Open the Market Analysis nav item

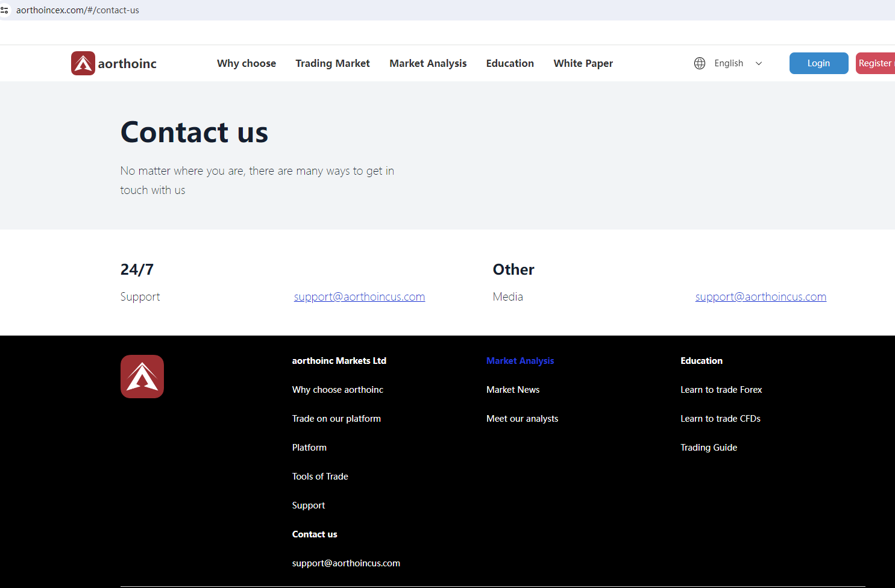tap(428, 63)
